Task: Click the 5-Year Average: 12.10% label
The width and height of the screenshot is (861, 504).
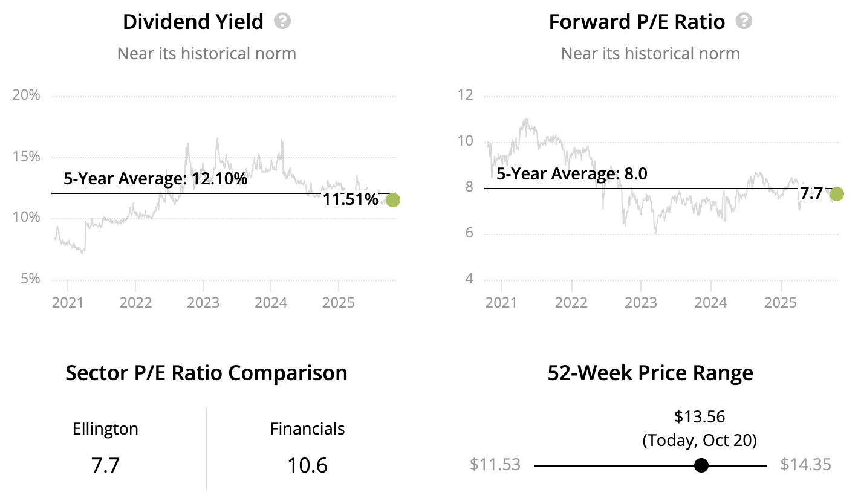Action: click(x=155, y=179)
